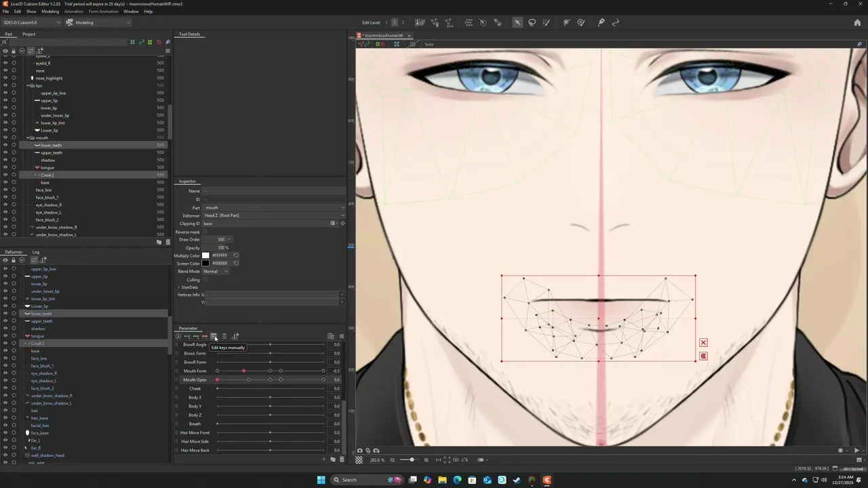Click the Clipping ID input field
The width and height of the screenshot is (868, 488).
(x=265, y=224)
